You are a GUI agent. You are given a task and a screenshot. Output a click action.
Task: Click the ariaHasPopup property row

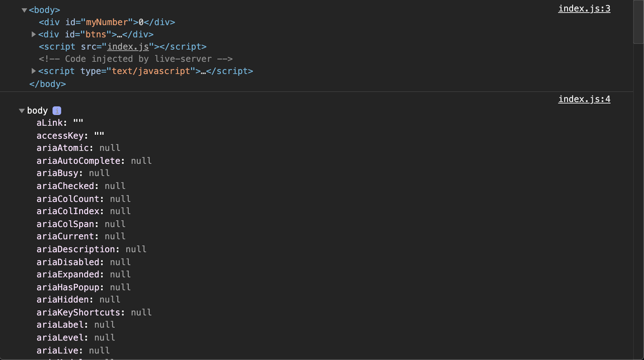point(84,287)
